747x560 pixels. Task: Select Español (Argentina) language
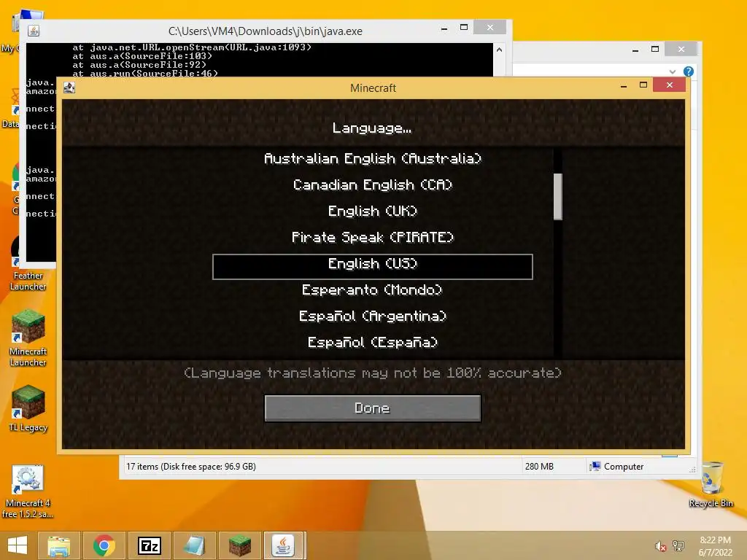coord(373,316)
